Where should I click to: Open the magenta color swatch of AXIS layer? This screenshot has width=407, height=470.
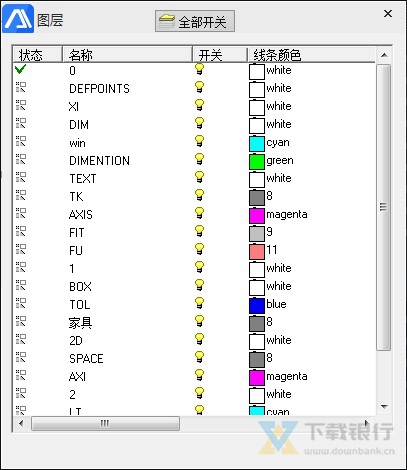[257, 215]
